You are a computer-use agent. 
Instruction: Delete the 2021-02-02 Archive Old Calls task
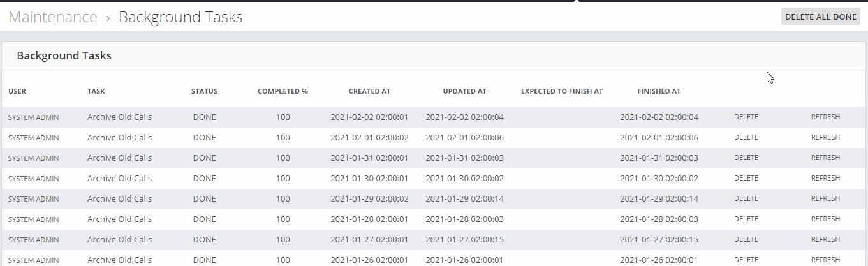[746, 117]
